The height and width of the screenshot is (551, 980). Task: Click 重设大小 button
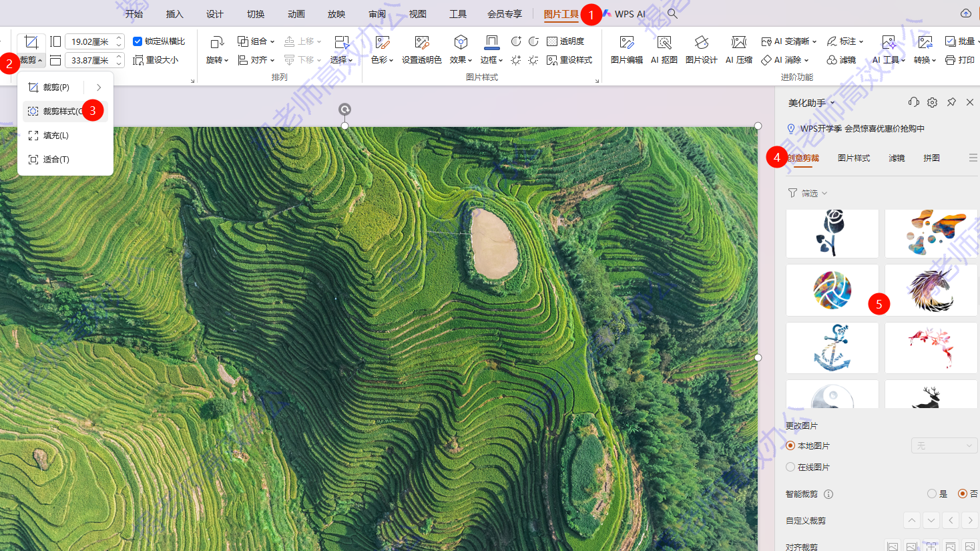click(x=156, y=60)
